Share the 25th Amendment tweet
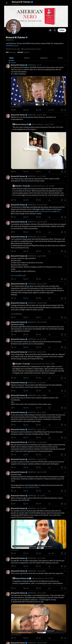Image resolution: width=72 pixels, height=644 pixels. [65, 200]
